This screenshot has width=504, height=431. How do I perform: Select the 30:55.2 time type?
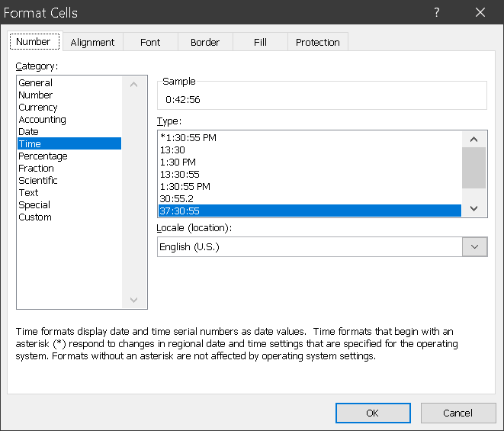point(310,199)
